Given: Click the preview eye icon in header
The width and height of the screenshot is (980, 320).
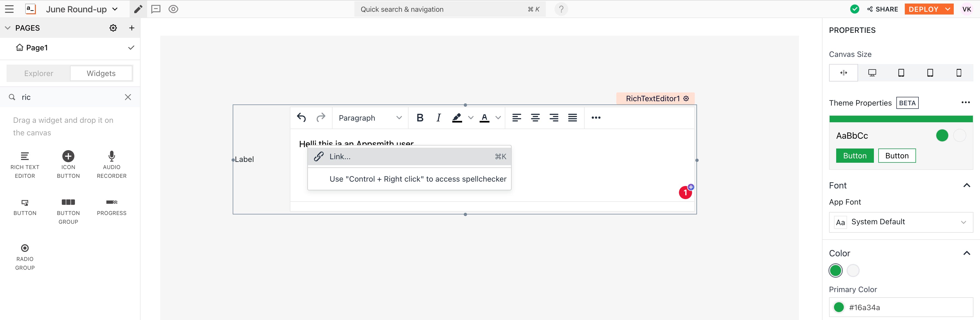Looking at the screenshot, I should (173, 9).
